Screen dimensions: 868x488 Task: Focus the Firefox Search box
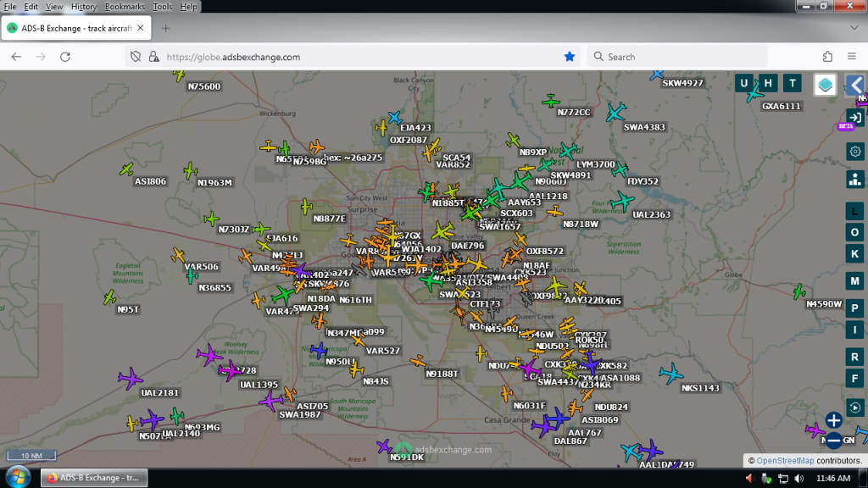pyautogui.click(x=677, y=57)
